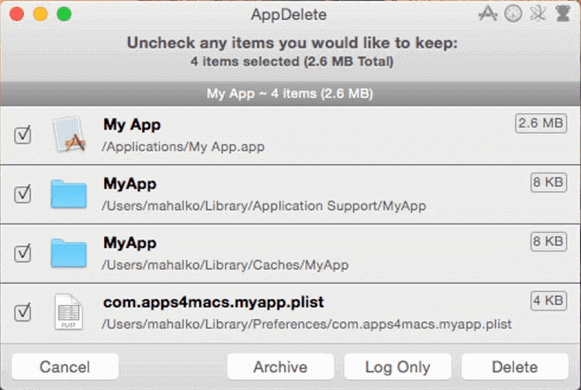The image size is (581, 390).
Task: Click the Log Only button
Action: click(x=398, y=367)
